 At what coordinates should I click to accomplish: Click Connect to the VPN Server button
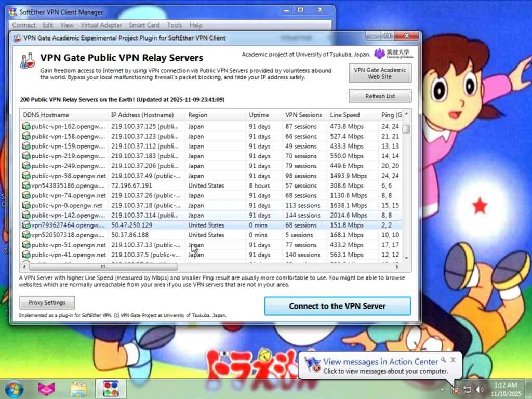338,306
